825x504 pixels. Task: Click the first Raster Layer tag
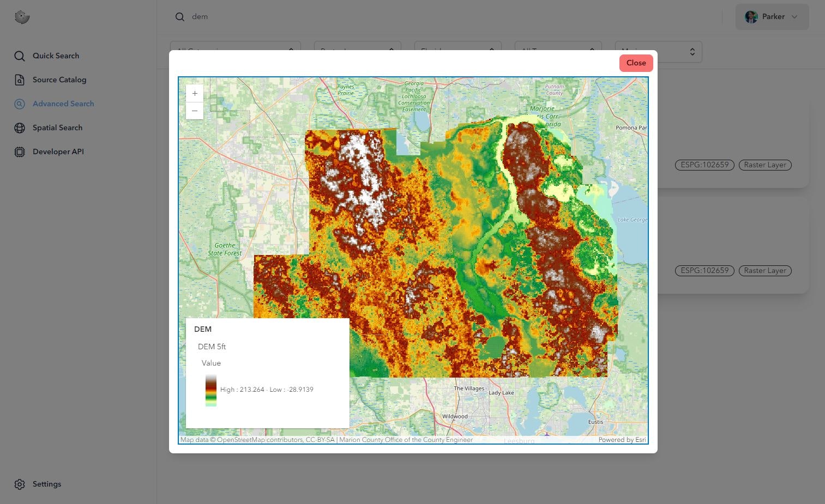(x=764, y=165)
